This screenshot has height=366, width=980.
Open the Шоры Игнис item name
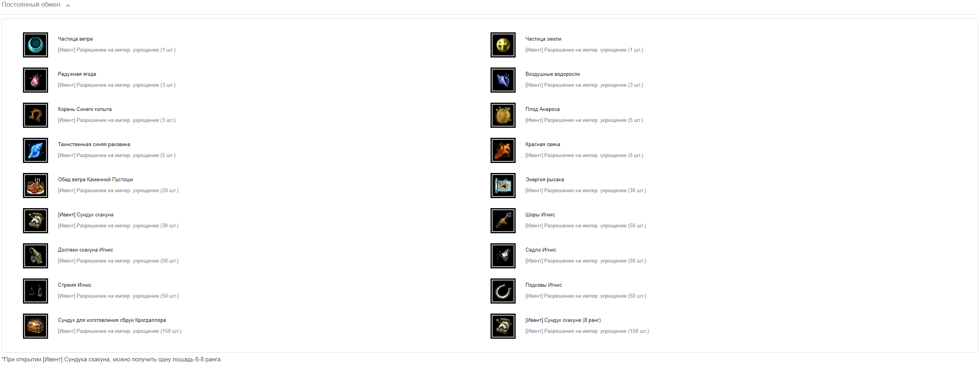point(540,215)
